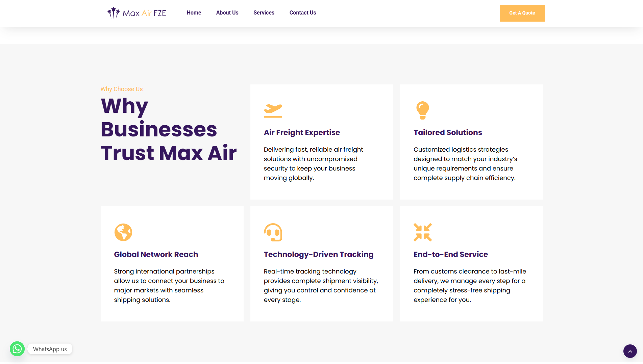Select the Global Network Reach heading
The width and height of the screenshot is (643, 364).
point(156,254)
